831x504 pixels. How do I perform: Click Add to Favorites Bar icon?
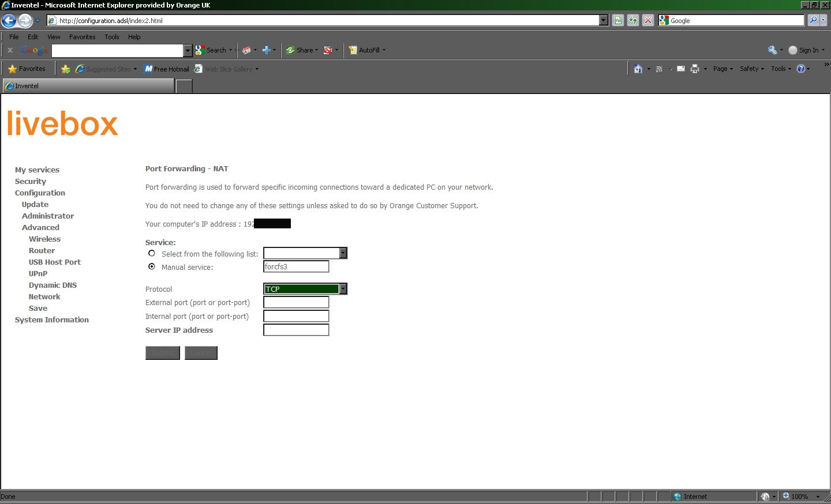click(x=65, y=69)
